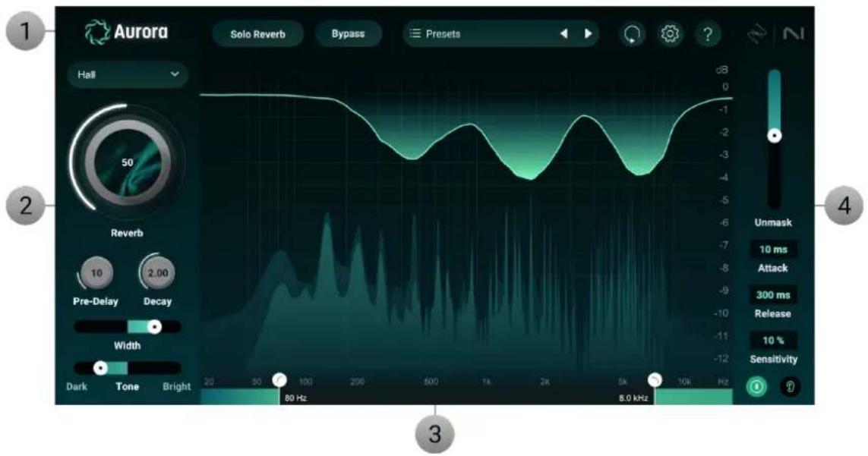
Task: Click the Sensitivity 10 % value field
Action: point(773,341)
